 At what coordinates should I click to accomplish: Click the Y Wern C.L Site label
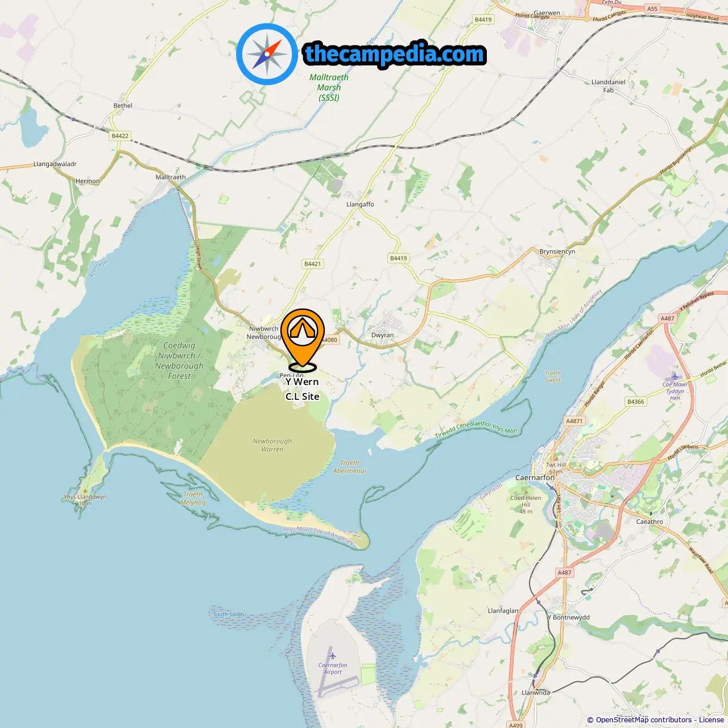tap(302, 389)
